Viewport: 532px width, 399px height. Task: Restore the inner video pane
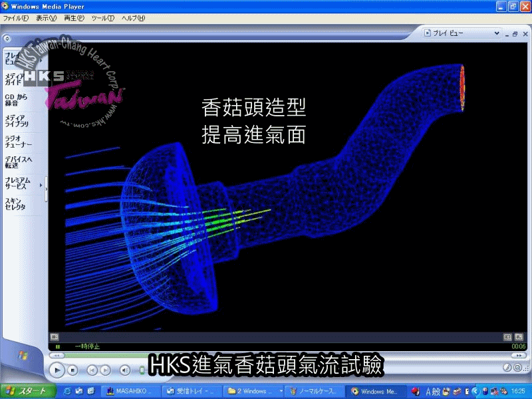point(515,34)
